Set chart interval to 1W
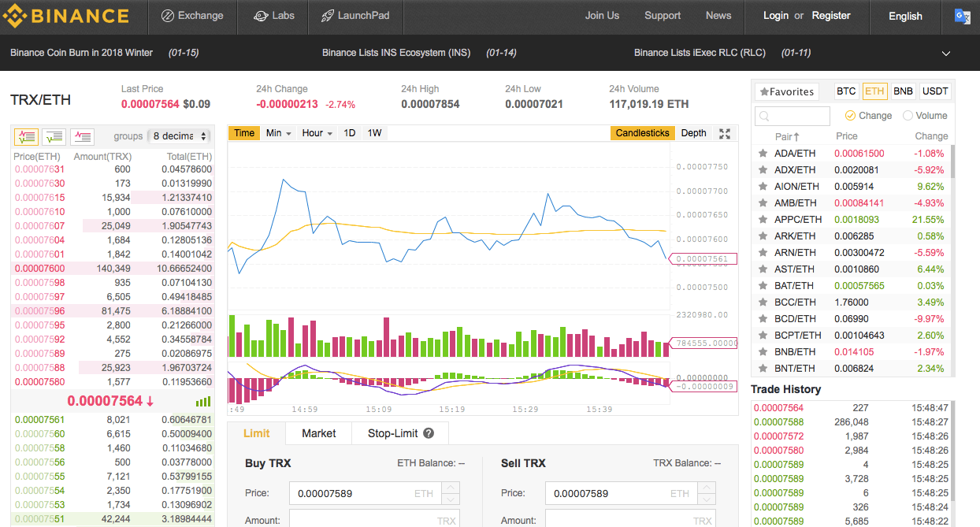 [374, 133]
